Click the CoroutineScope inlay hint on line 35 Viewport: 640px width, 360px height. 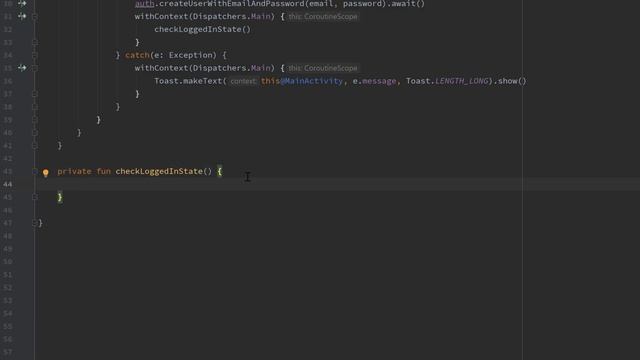point(323,68)
